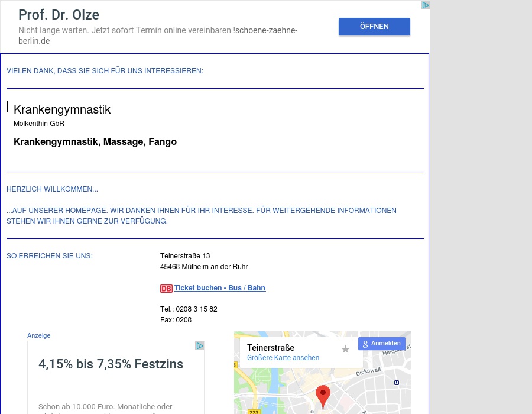Click the U-Bahn station icon on the map

pos(396,383)
